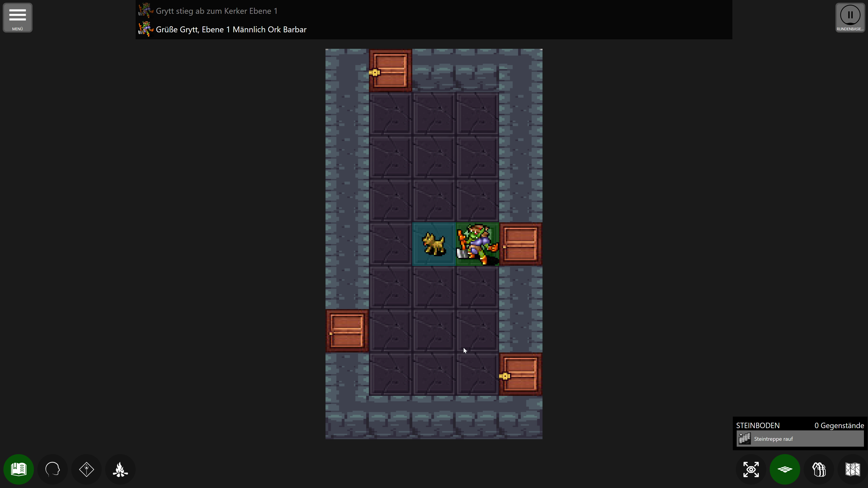Open the skills staff diamond icon
The width and height of the screenshot is (868, 488).
[86, 469]
